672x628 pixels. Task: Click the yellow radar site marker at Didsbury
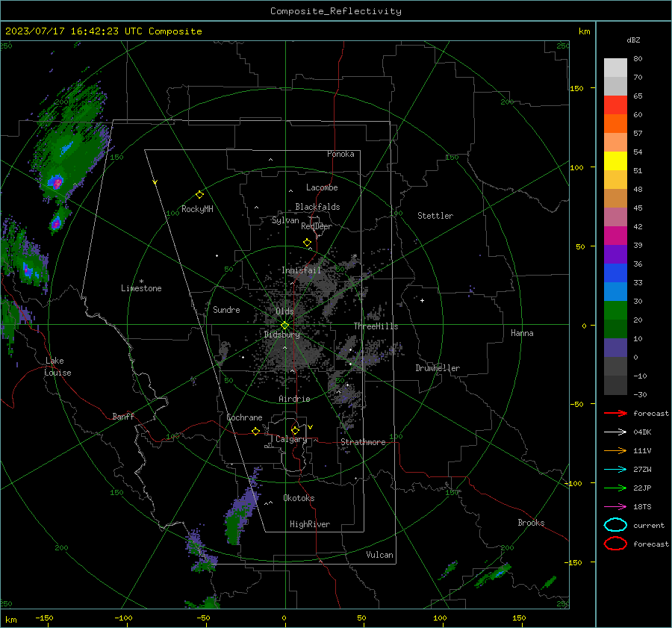coord(285,325)
